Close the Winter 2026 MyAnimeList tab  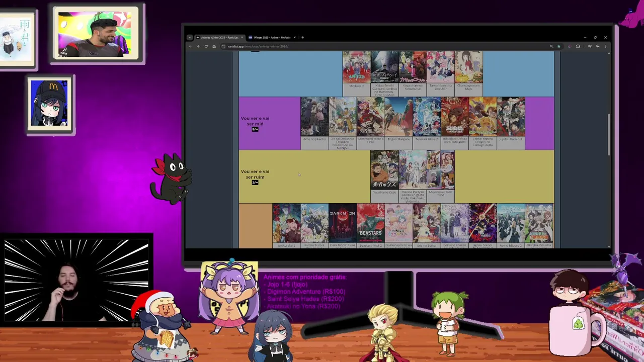[295, 37]
